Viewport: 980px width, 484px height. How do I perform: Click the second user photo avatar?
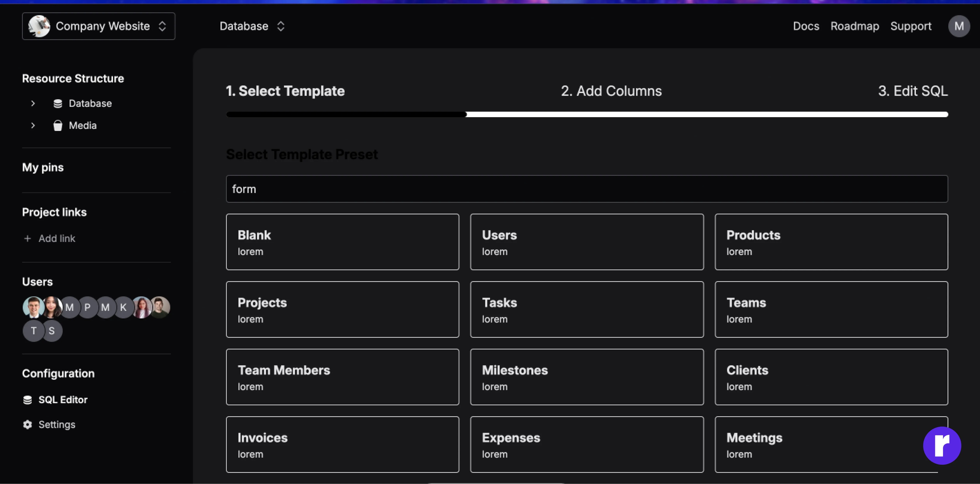[52, 307]
